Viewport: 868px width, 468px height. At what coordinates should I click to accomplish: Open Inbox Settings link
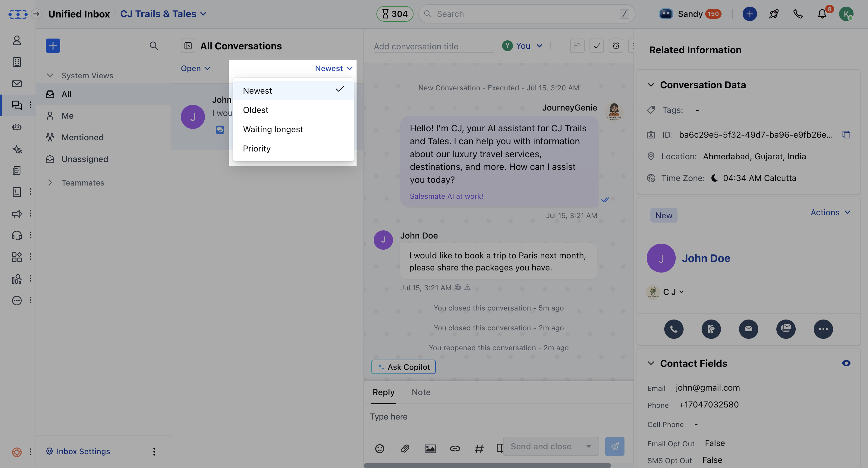[x=78, y=451]
